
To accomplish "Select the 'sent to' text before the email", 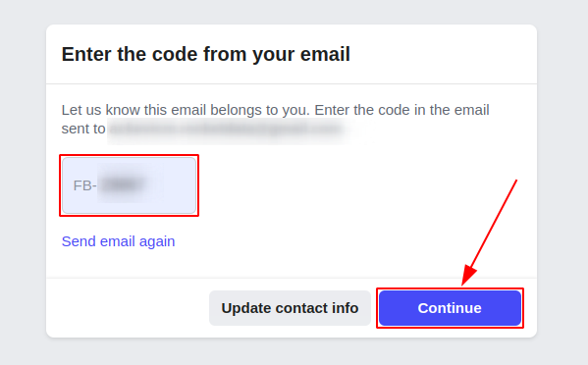I will tap(83, 129).
